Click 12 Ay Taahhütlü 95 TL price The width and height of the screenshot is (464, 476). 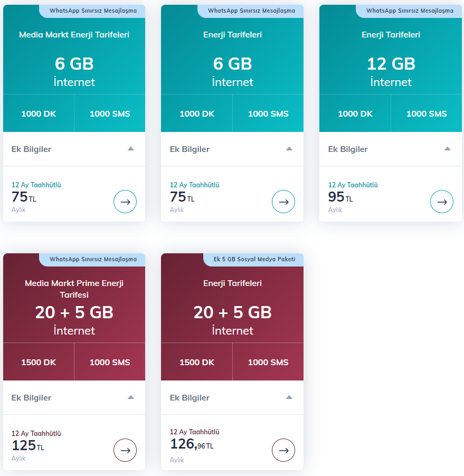tap(353, 197)
